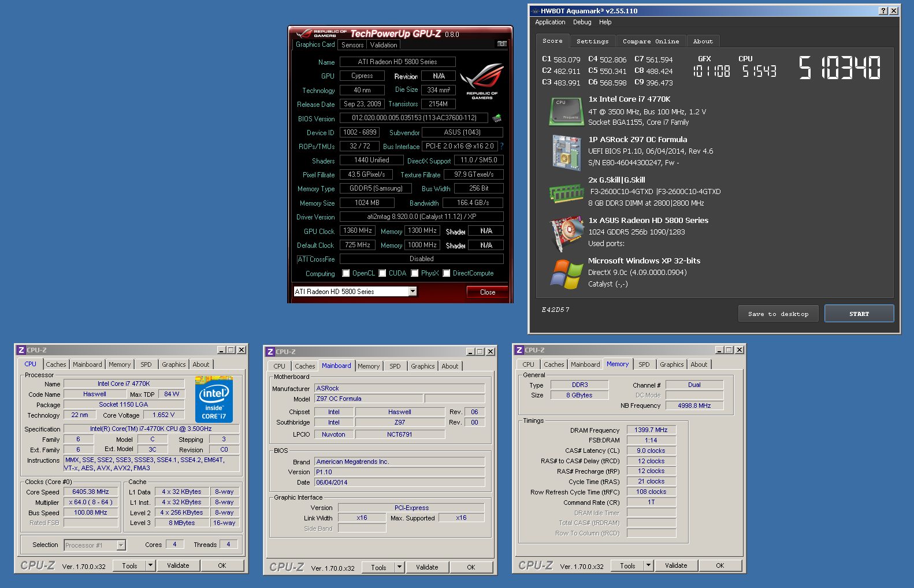
Task: Click the Save to desktop button
Action: pos(778,314)
